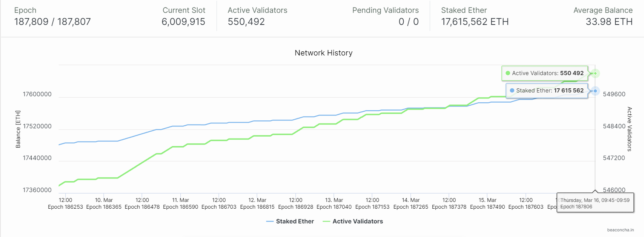The image size is (644, 237).
Task: Click the Staked Ether 17 615 562 tooltip
Action: click(x=547, y=91)
